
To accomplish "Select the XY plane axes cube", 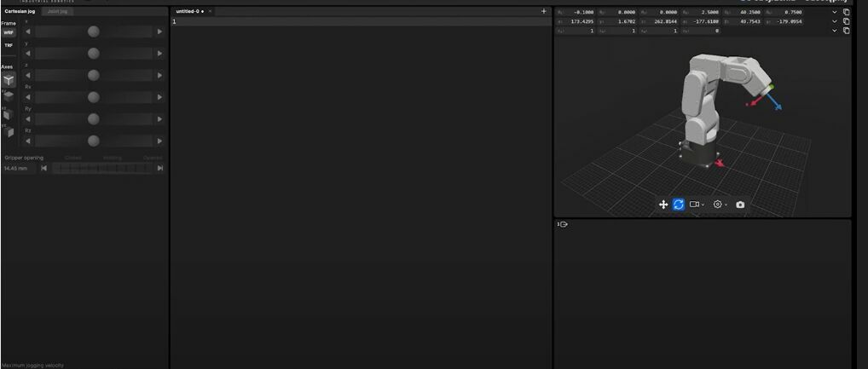I will click(9, 96).
